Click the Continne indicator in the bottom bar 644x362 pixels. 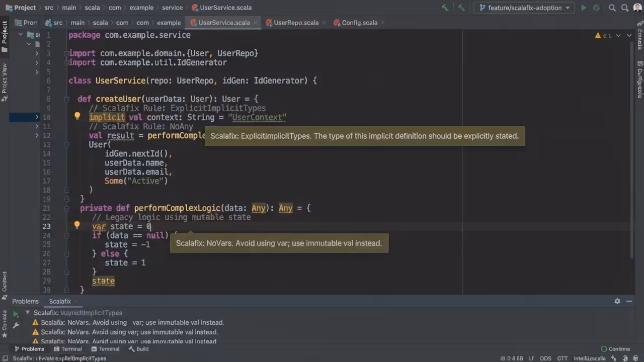[x=615, y=349]
